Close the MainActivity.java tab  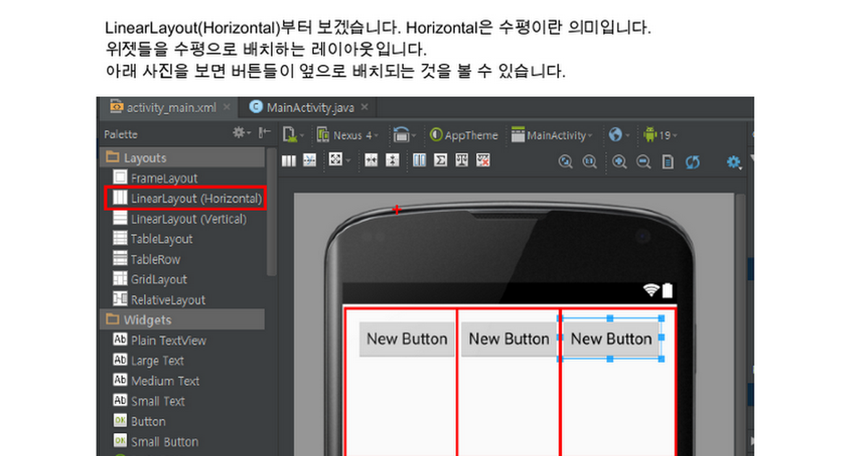coord(365,107)
